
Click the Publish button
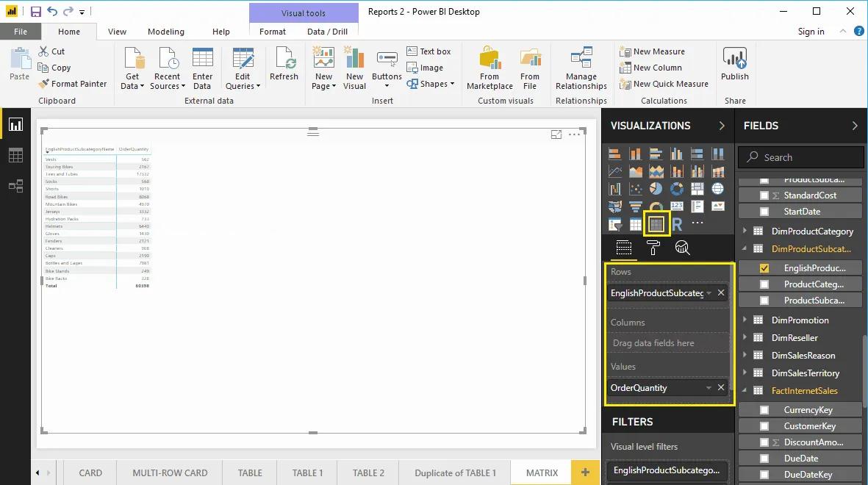coord(734,66)
